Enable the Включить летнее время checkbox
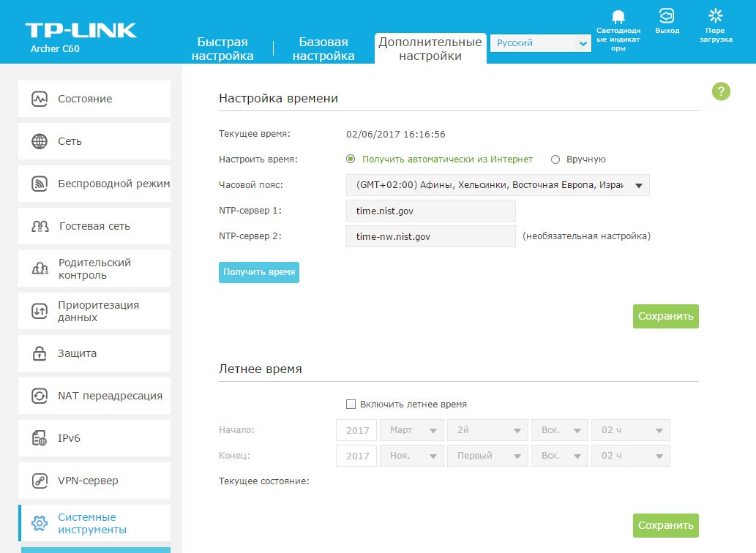The width and height of the screenshot is (756, 553). [x=351, y=404]
